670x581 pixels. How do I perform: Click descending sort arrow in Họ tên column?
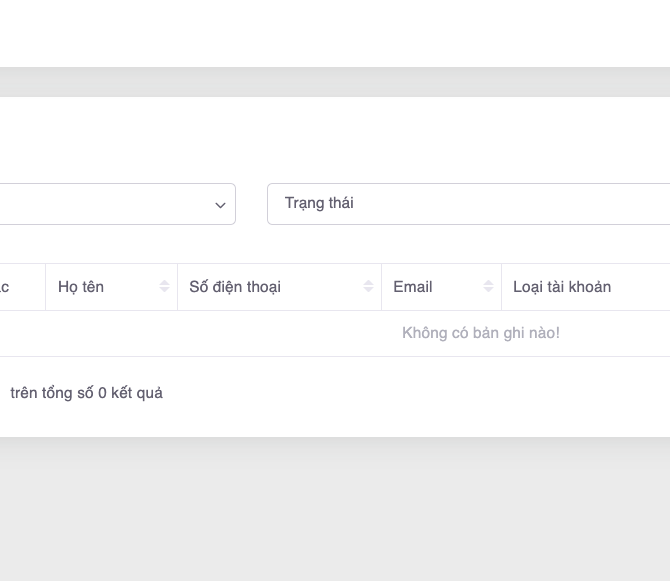click(164, 291)
